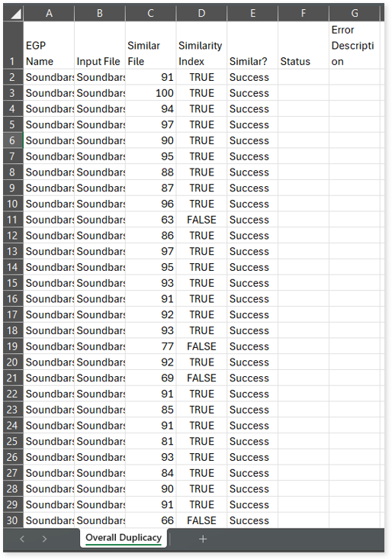Screen dimensions: 392x560
Task: Click Success cell in row 2
Action: tap(252, 78)
